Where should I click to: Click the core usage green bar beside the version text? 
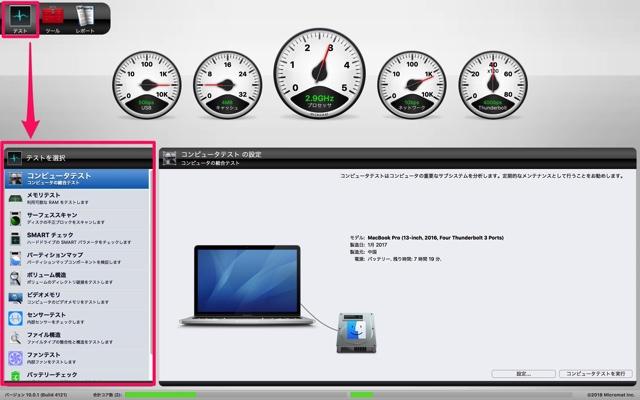tap(161, 395)
